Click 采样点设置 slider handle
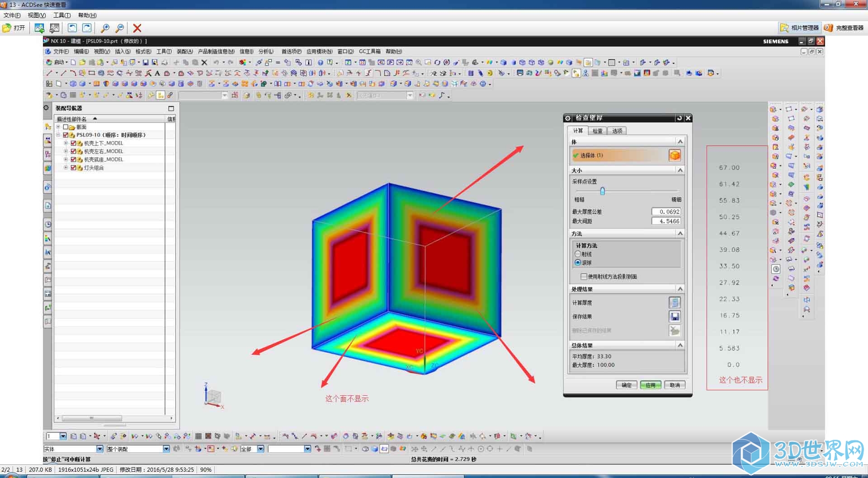This screenshot has height=478, width=868. click(602, 191)
